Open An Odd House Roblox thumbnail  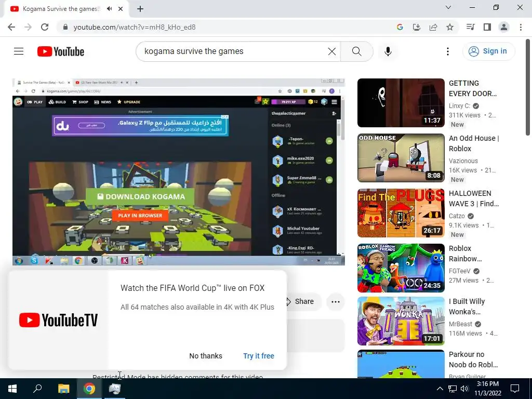point(401,158)
